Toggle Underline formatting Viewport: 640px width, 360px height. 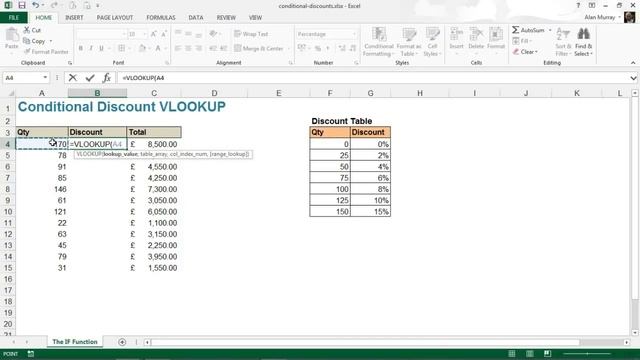point(101,48)
